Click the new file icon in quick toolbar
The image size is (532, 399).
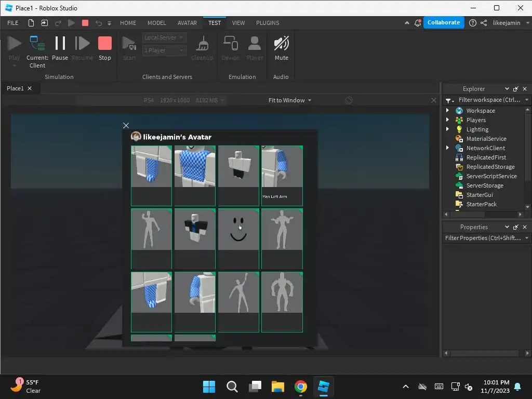31,23
